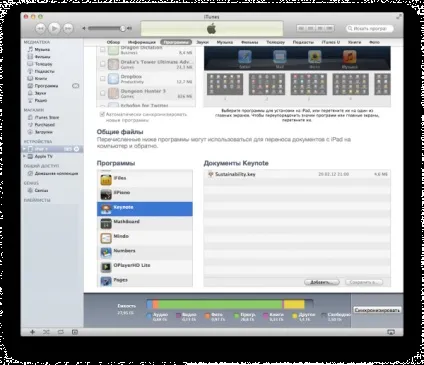Select MathBoard in the Программы list
The image size is (424, 365).
coord(145,223)
